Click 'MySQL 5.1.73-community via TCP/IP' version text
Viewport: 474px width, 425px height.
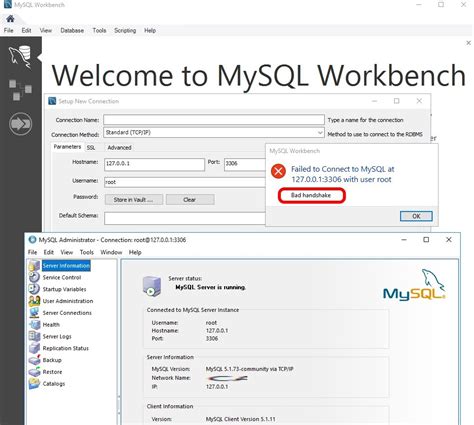click(x=250, y=369)
